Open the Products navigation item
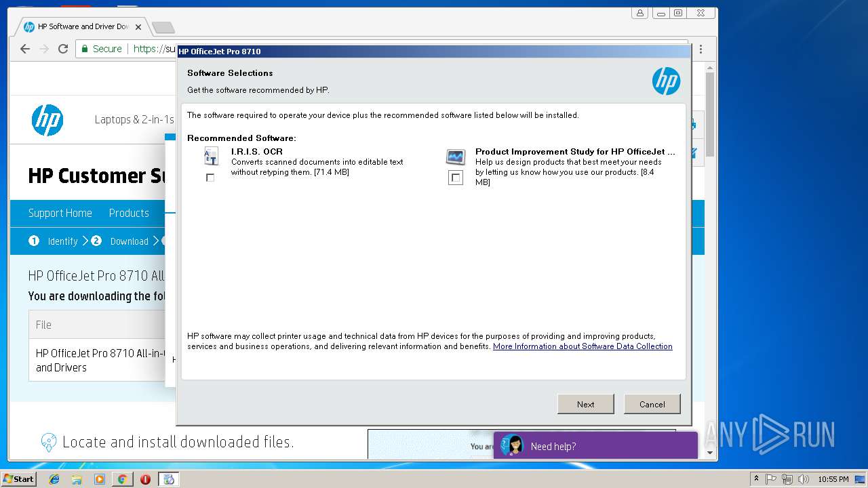The image size is (868, 488). point(129,213)
